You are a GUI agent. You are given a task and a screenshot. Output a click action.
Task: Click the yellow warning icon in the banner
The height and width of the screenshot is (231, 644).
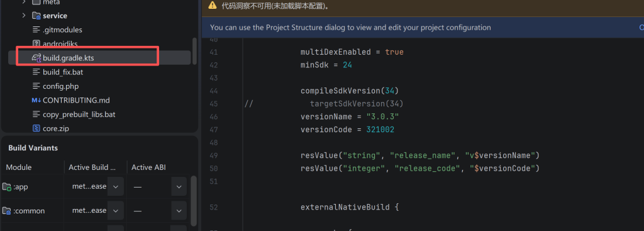(x=213, y=6)
